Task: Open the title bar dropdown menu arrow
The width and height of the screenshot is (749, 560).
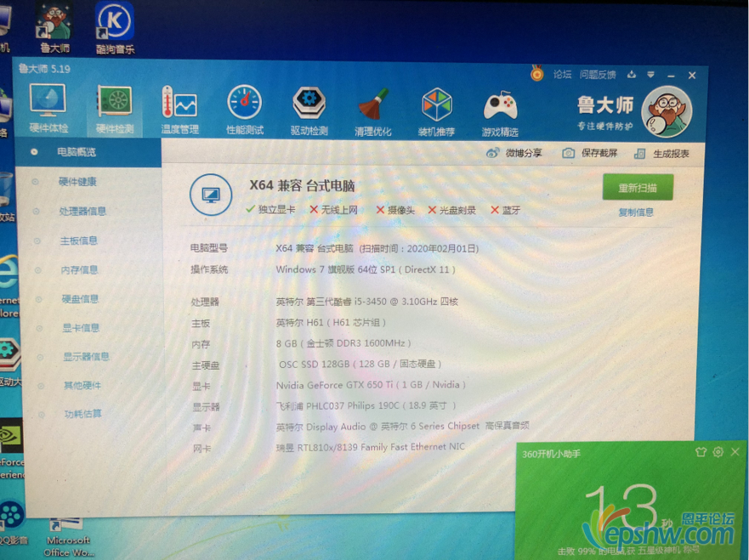Action: pyautogui.click(x=650, y=75)
